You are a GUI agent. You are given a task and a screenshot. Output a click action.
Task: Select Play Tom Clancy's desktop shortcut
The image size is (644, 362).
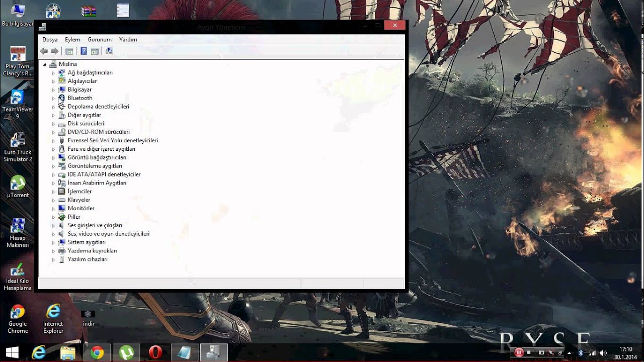[18, 60]
